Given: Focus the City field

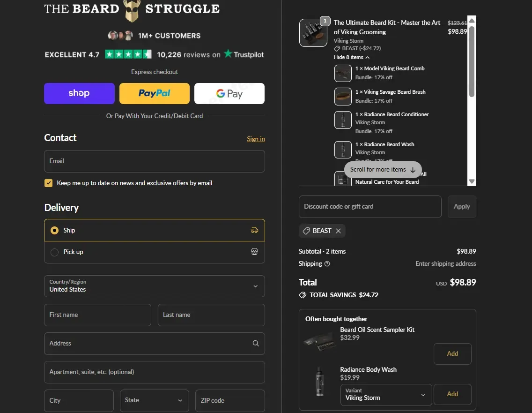Looking at the screenshot, I should (x=79, y=400).
